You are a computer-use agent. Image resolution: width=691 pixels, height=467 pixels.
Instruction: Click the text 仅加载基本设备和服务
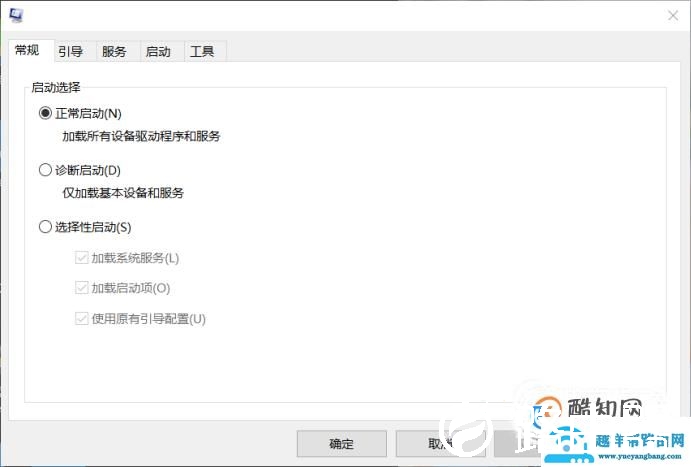(x=123, y=193)
